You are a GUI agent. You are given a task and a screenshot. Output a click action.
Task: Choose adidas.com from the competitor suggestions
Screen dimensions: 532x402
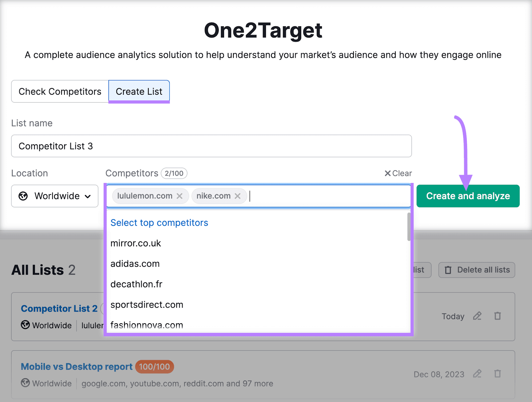135,264
